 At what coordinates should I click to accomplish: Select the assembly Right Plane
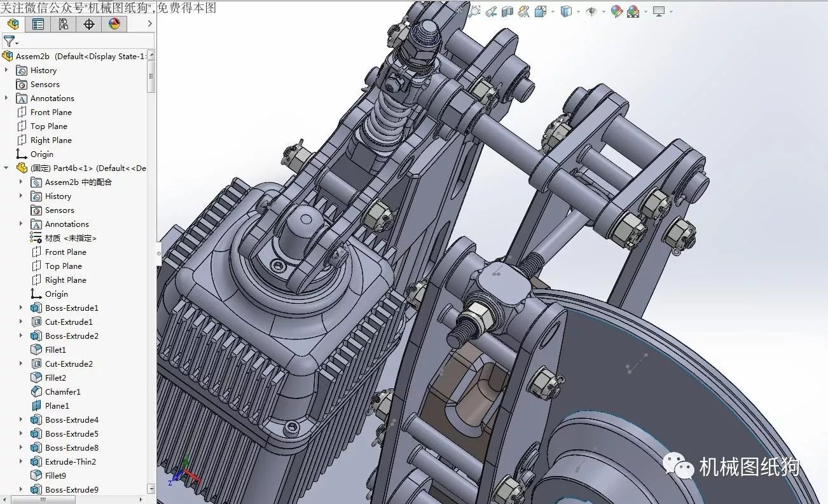44,140
